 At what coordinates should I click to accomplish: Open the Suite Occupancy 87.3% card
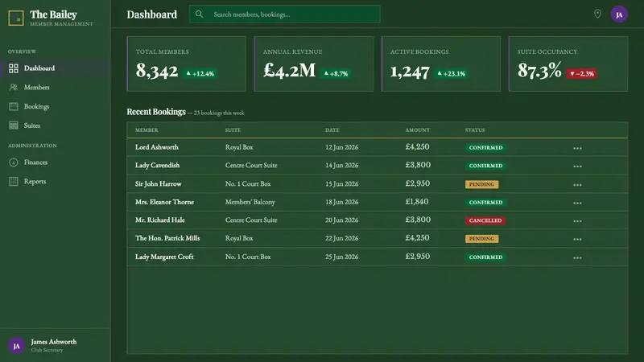click(x=568, y=64)
